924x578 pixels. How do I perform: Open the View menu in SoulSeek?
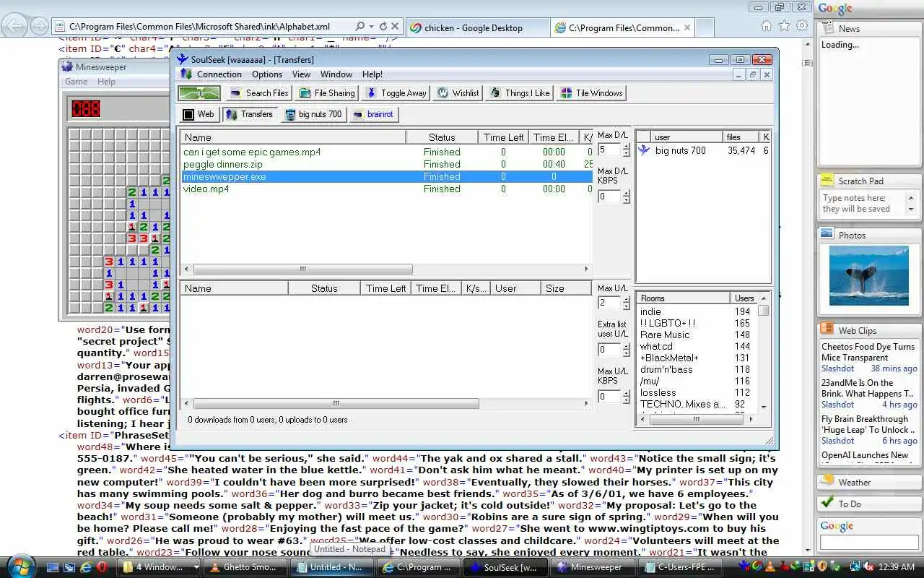click(x=301, y=74)
